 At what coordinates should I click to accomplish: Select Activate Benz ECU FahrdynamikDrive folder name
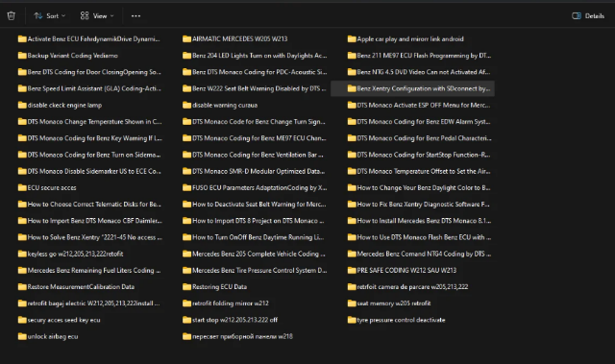94,38
